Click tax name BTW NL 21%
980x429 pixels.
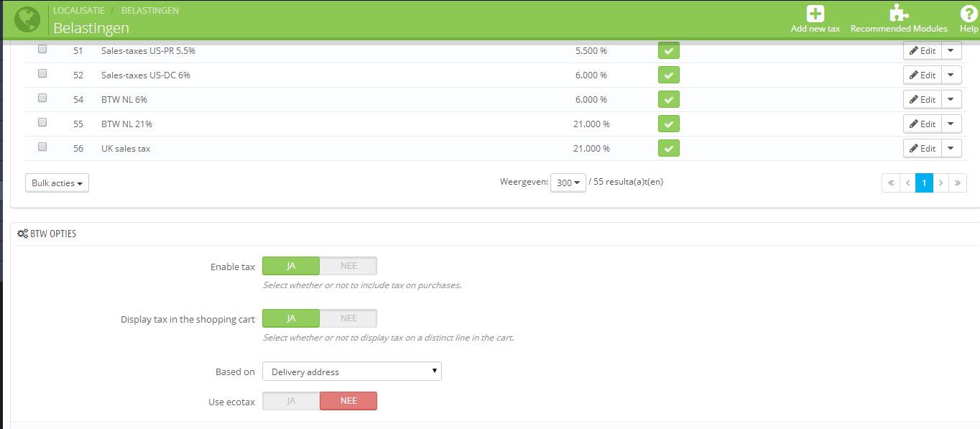coord(126,124)
